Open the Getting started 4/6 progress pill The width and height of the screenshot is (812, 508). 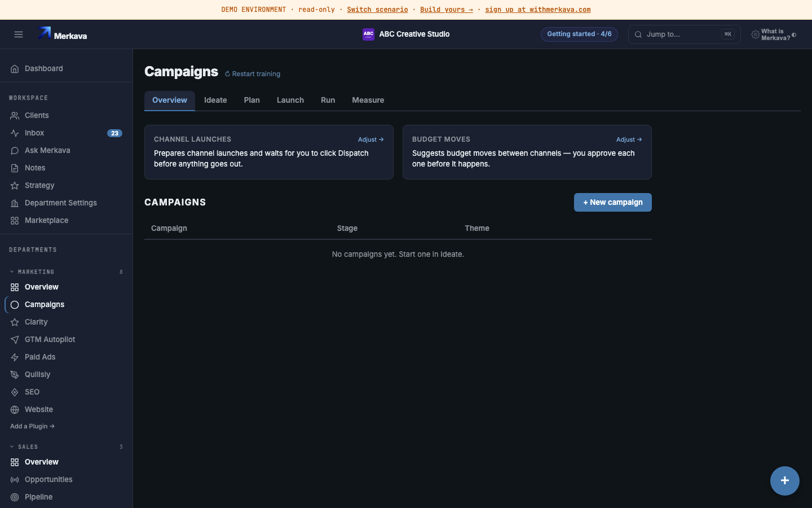point(579,34)
